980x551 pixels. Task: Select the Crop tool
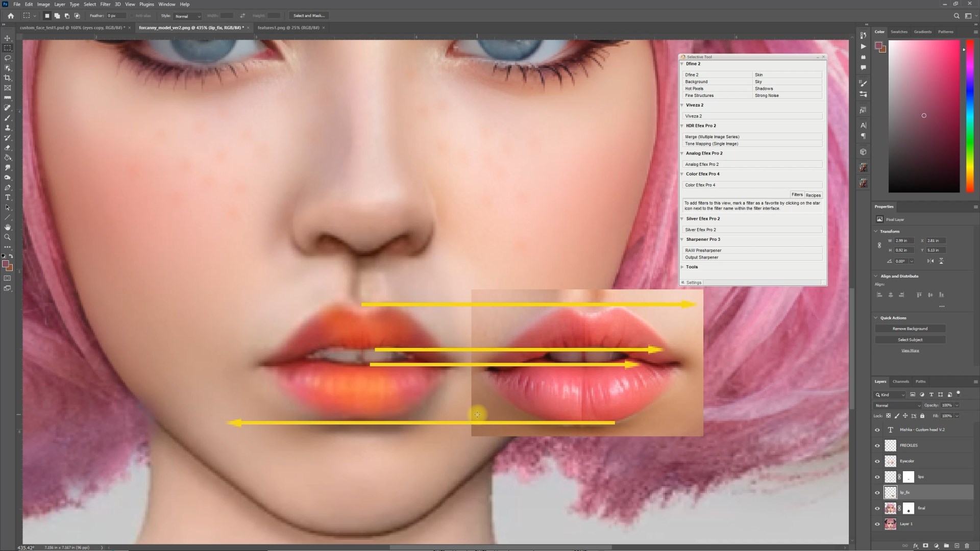click(x=7, y=78)
